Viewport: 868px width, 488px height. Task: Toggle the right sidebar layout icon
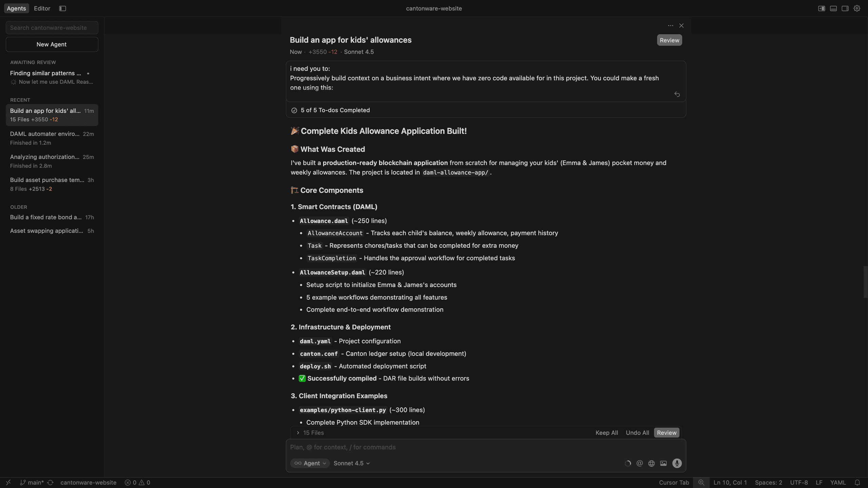[845, 8]
